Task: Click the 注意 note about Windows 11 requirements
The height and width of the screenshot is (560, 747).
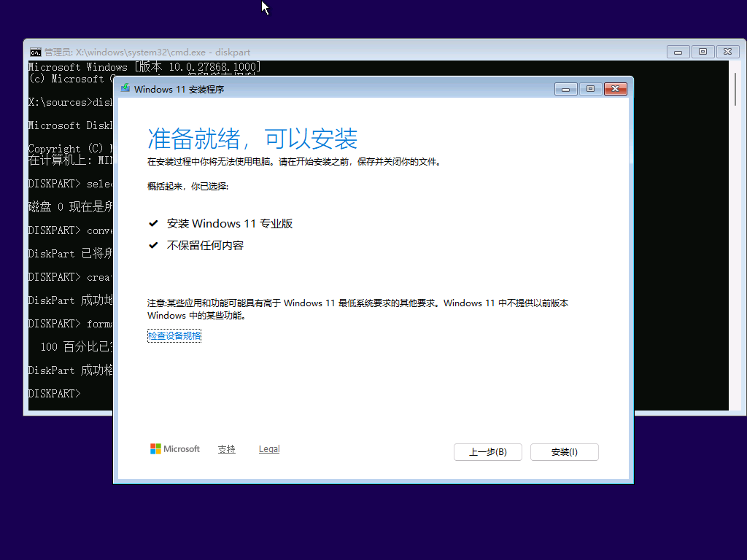Action: (x=357, y=309)
